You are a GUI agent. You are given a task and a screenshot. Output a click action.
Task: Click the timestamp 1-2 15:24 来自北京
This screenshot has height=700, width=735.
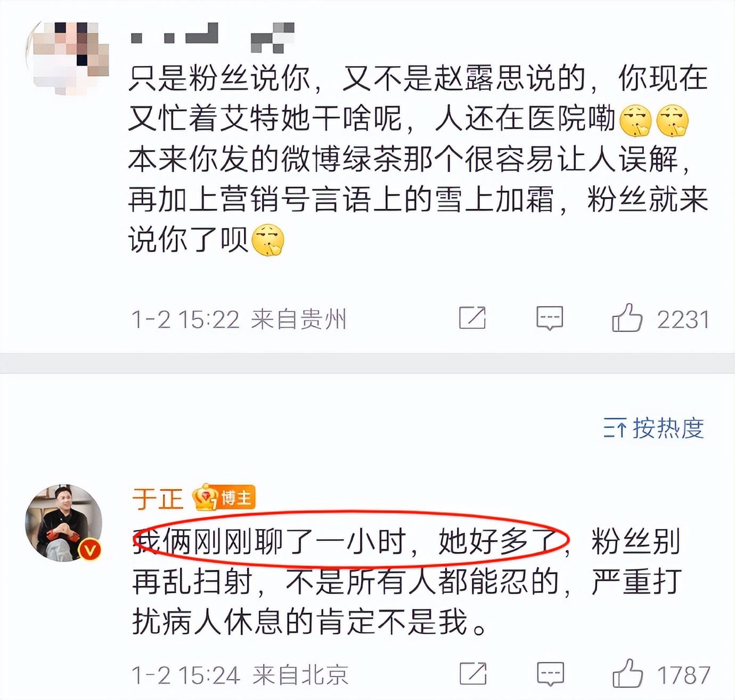click(x=240, y=675)
